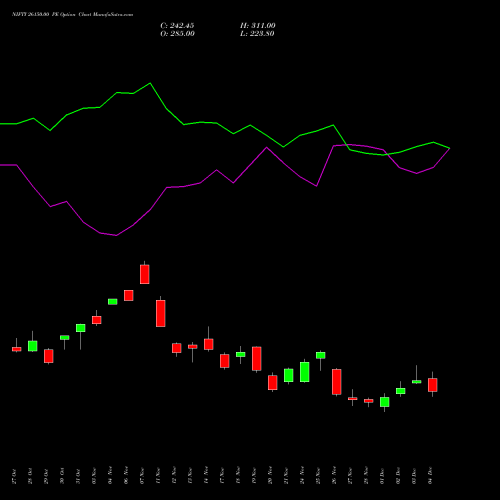Click the 26 Nov date label
The width and height of the screenshot is (500, 500).
[334, 476]
